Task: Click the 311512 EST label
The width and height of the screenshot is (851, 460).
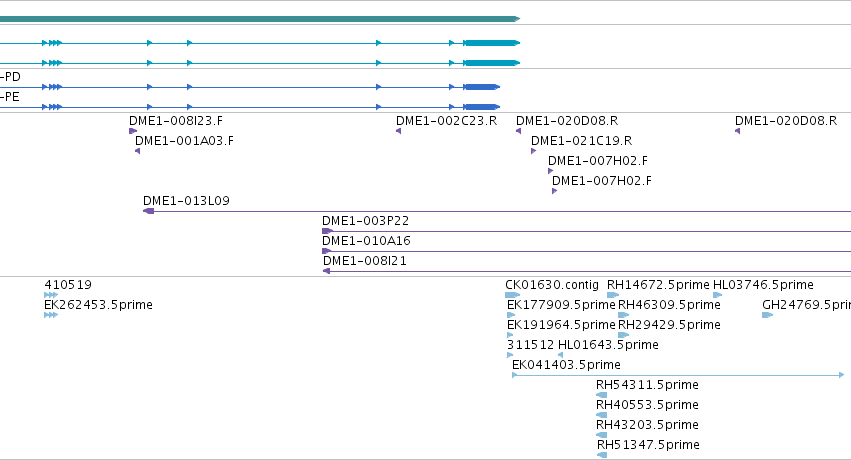Action: tap(531, 345)
